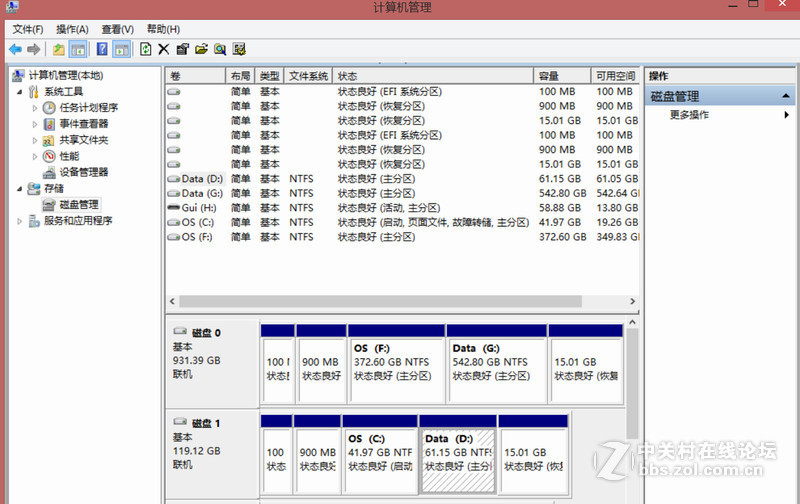The width and height of the screenshot is (800, 504).
Task: Sort by the 状态 column header
Action: click(x=433, y=76)
